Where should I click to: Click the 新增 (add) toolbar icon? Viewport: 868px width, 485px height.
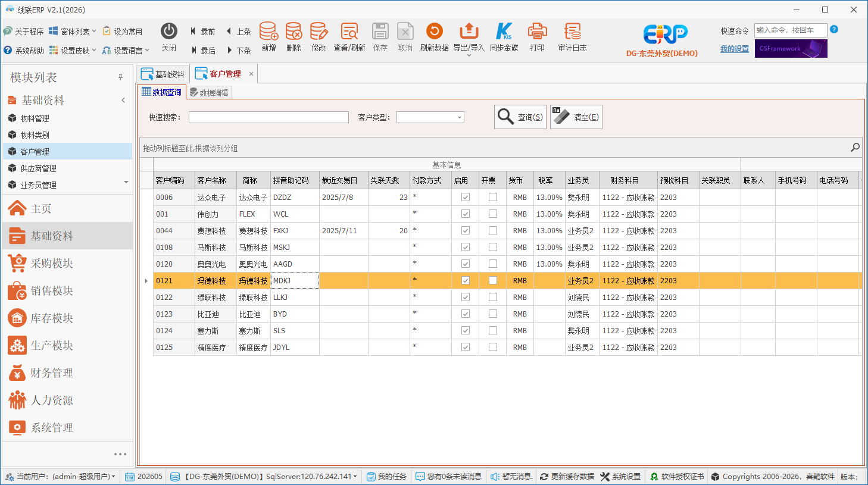pyautogui.click(x=268, y=37)
